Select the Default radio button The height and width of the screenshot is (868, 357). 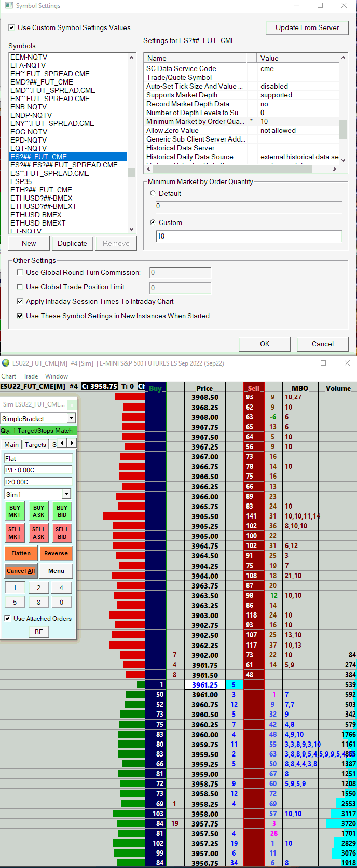pos(153,193)
